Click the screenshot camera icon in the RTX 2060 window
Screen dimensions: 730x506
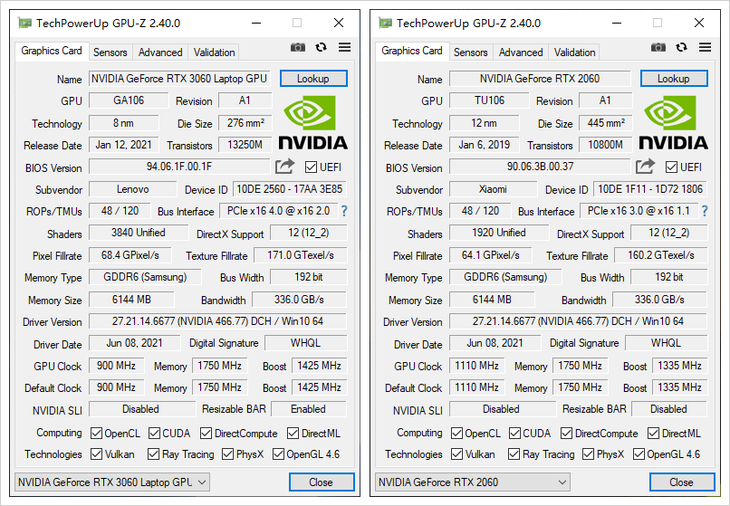(x=658, y=47)
